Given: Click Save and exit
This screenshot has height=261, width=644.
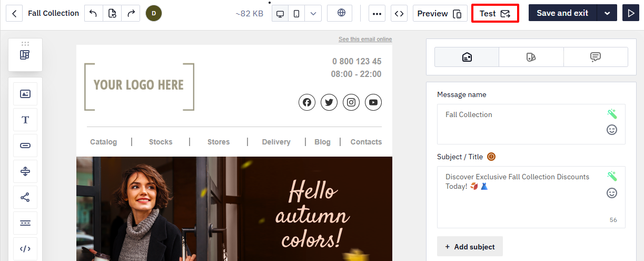Looking at the screenshot, I should tap(562, 13).
